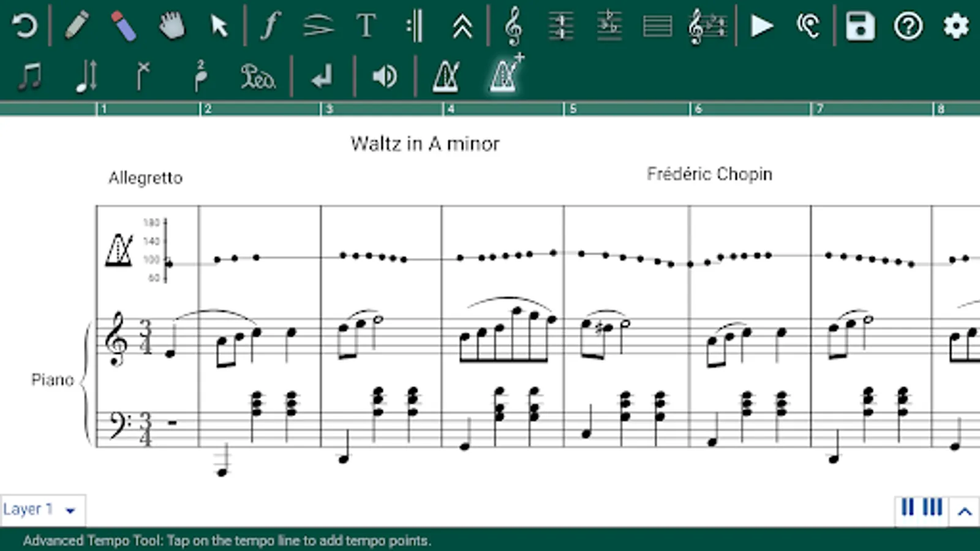Click the undo arrow icon
Screen dimensions: 980x551
[x=24, y=26]
